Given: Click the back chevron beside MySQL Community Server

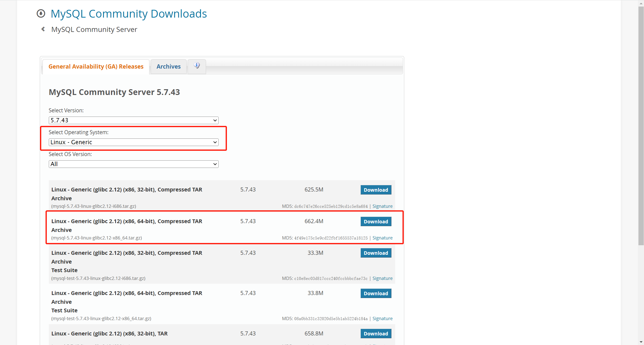Looking at the screenshot, I should [x=43, y=29].
